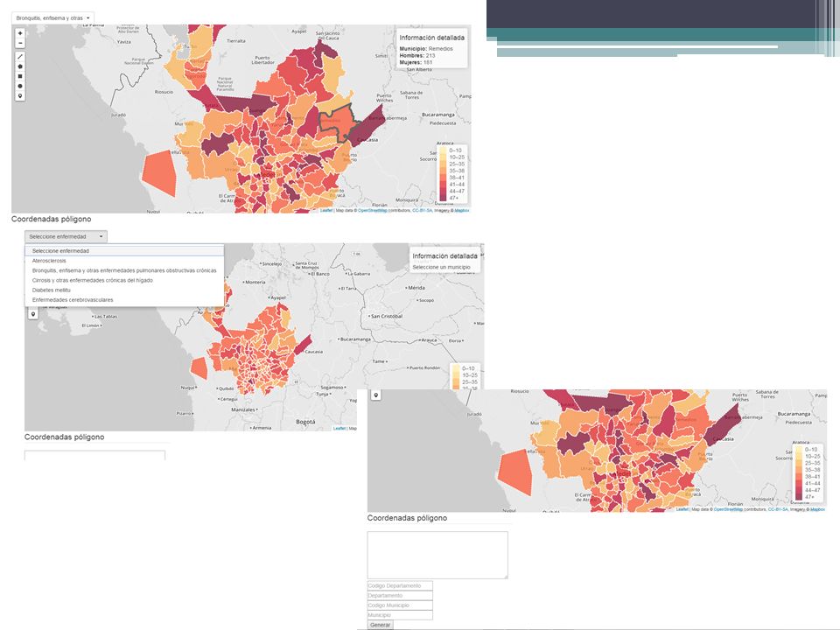Click the Bogotá label on middle map

306,422
